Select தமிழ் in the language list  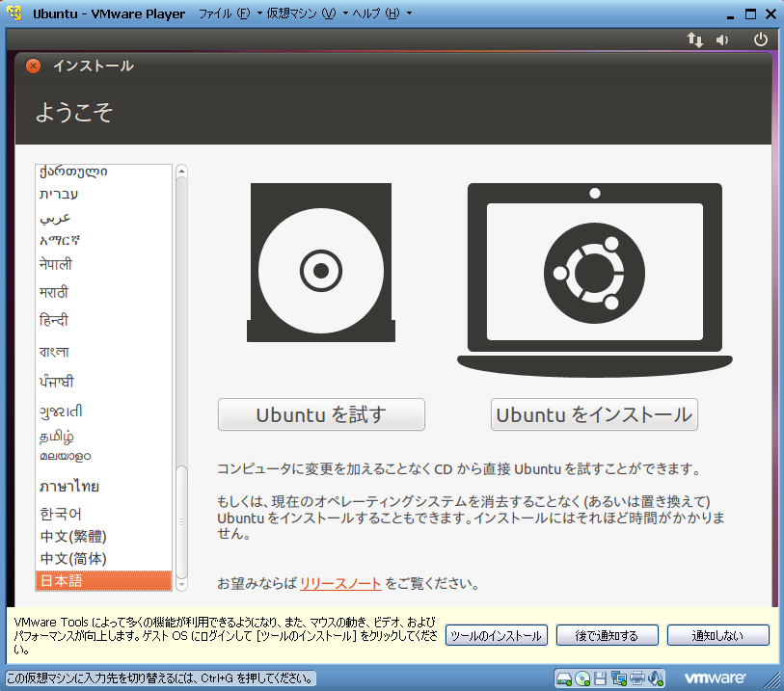click(x=103, y=437)
